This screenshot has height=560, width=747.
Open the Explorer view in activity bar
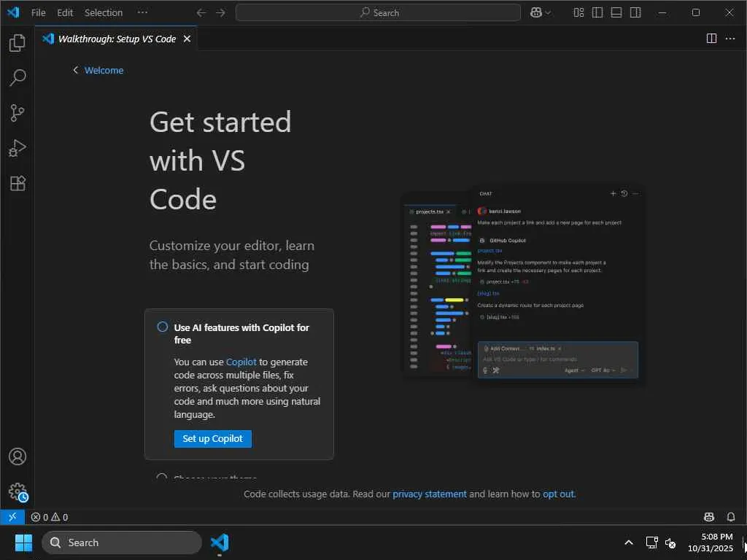(18, 43)
